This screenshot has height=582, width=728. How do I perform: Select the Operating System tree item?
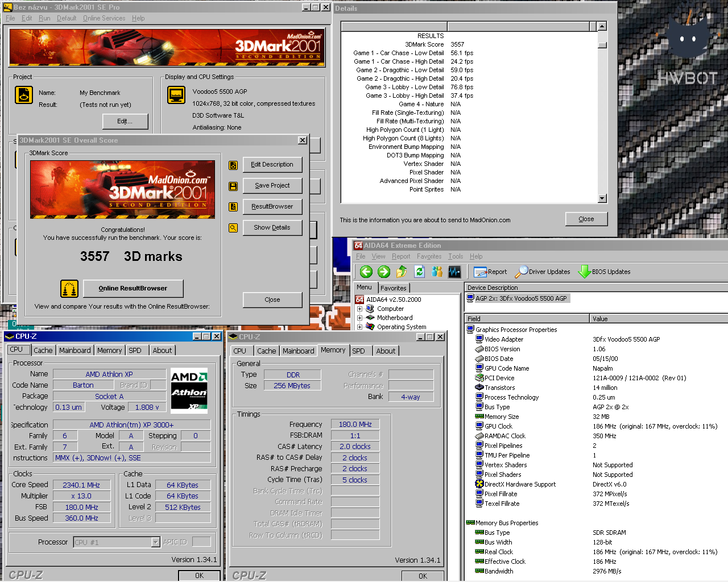(x=402, y=327)
